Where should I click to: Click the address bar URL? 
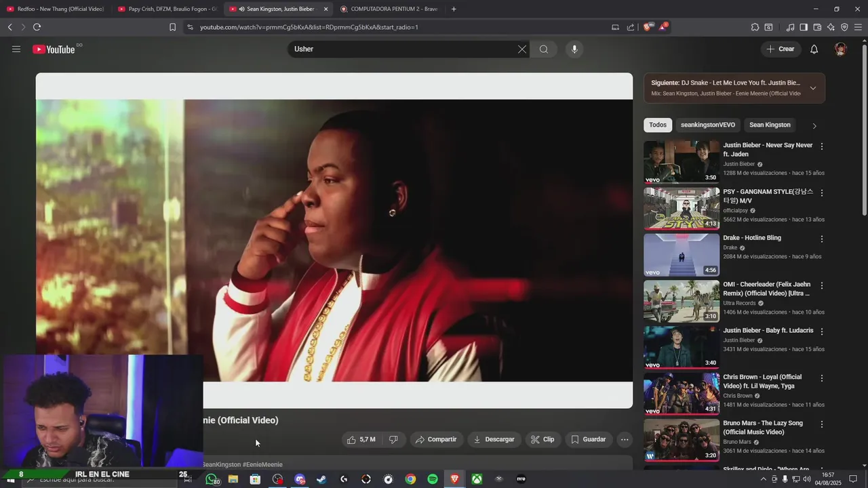[x=309, y=27]
